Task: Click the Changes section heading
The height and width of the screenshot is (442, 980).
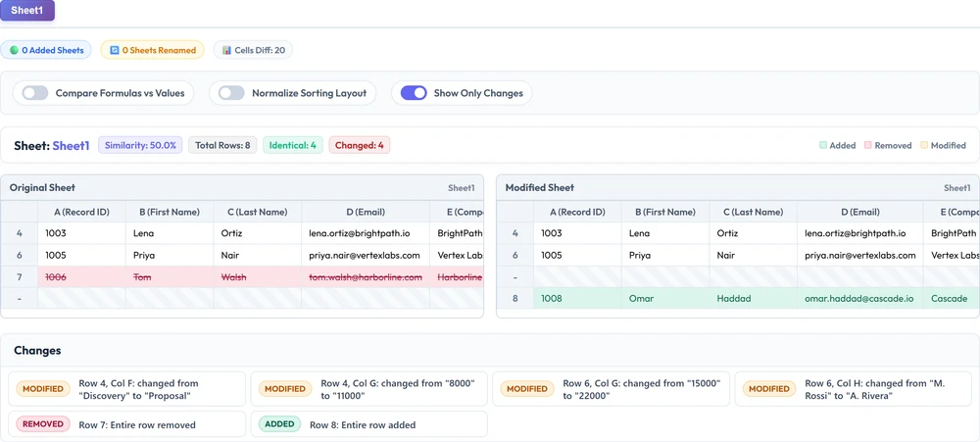Action: [x=37, y=351]
